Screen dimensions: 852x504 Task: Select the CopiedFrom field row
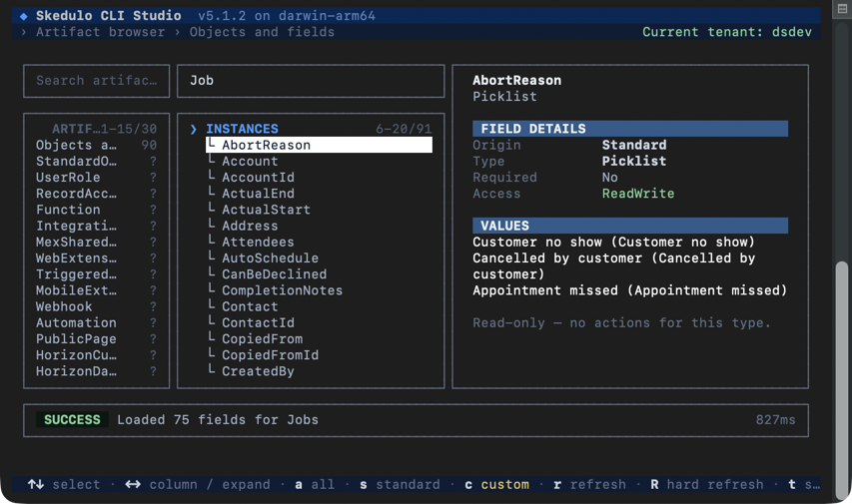pos(319,339)
